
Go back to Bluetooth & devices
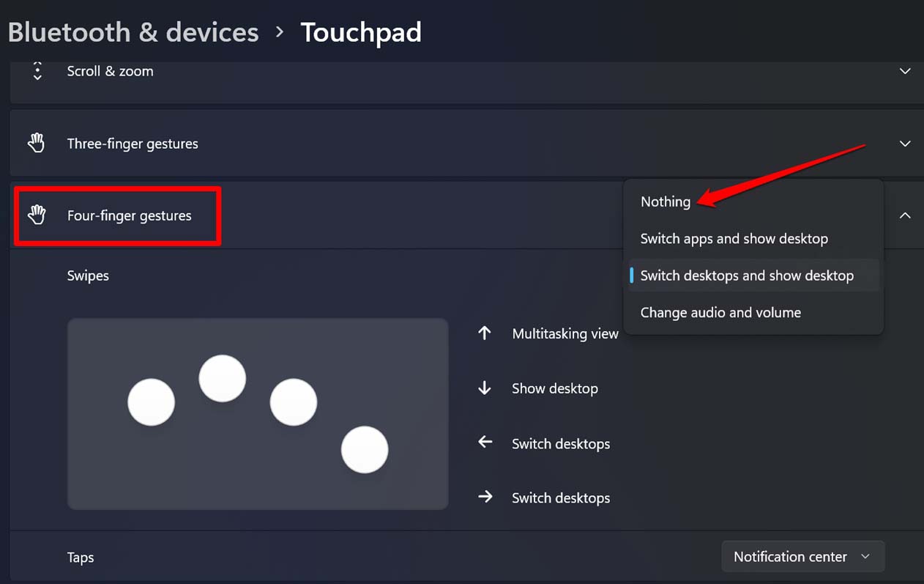click(133, 32)
